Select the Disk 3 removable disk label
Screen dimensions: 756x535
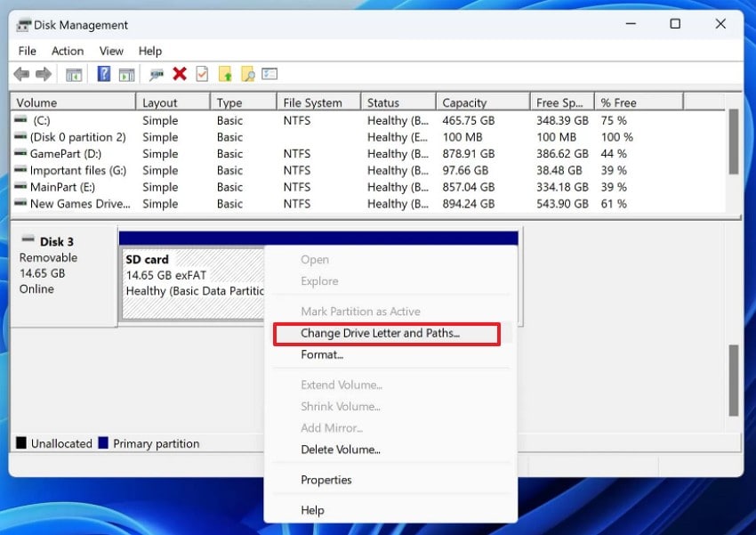click(x=57, y=241)
